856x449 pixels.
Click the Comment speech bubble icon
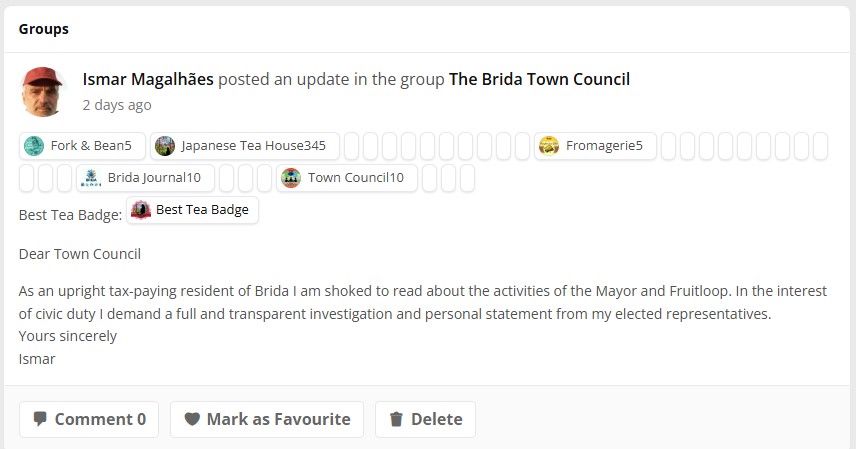pyautogui.click(x=40, y=419)
